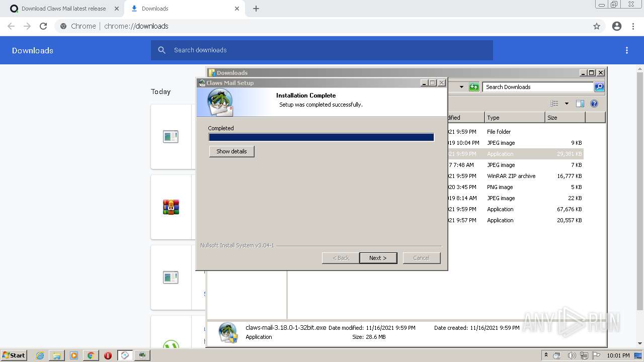Click claws-mail-3.18.0-1-32bit.exe filename in details pane
The width and height of the screenshot is (644, 362).
(286, 327)
